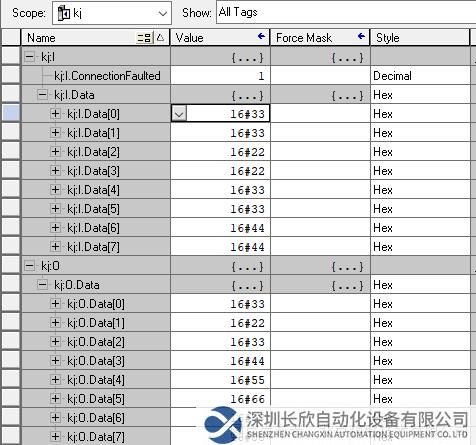
Task: Open the Scope dropdown arrow
Action: click(x=162, y=13)
